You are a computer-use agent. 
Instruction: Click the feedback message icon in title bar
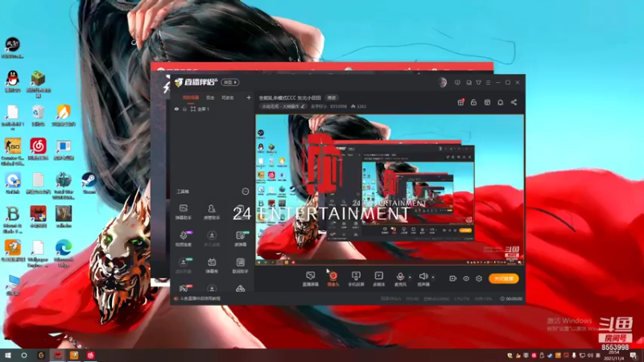[457, 83]
